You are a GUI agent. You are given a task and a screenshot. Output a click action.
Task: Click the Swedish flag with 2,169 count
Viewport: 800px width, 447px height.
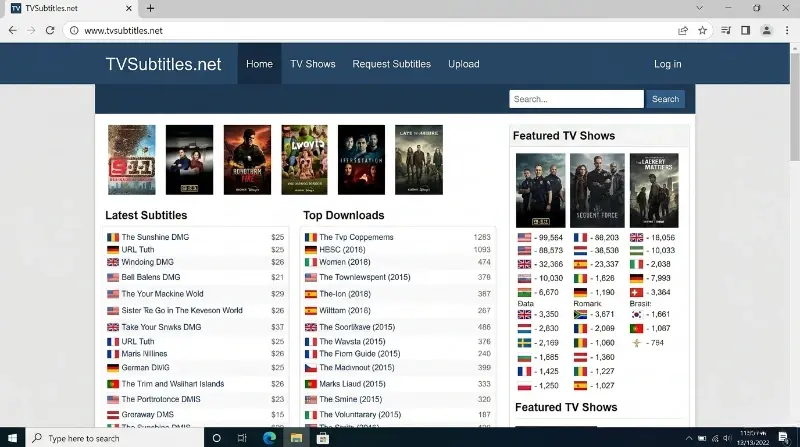[x=524, y=343]
